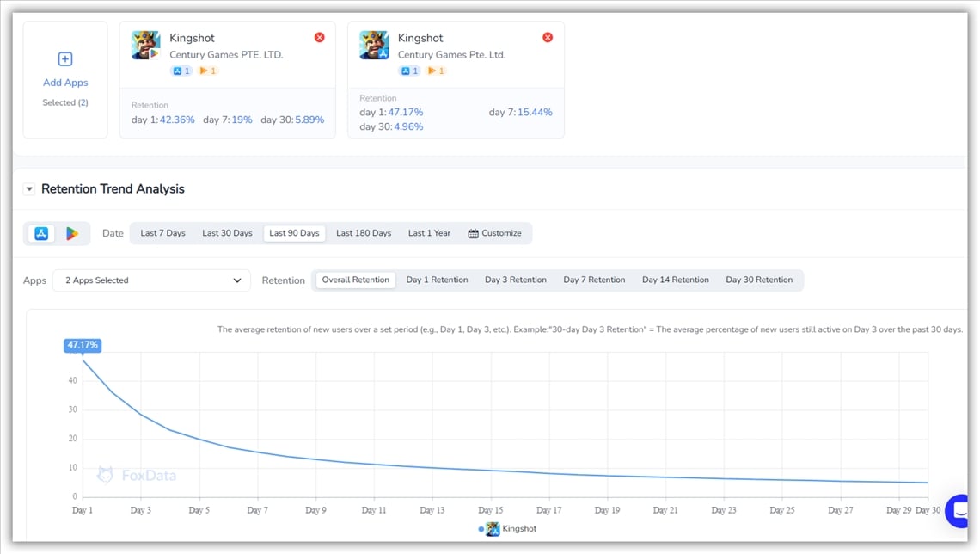Open the chat support bubble

coord(957,511)
